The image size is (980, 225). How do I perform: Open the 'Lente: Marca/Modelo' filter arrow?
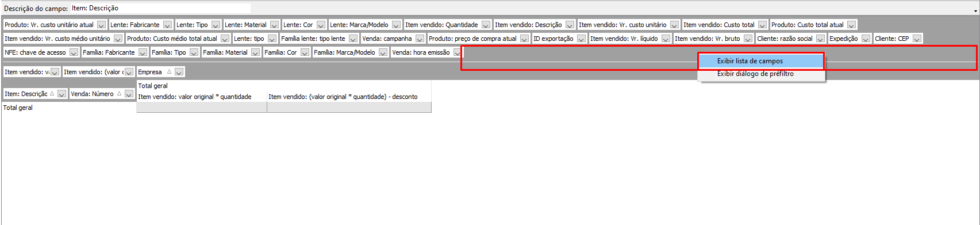pos(396,25)
